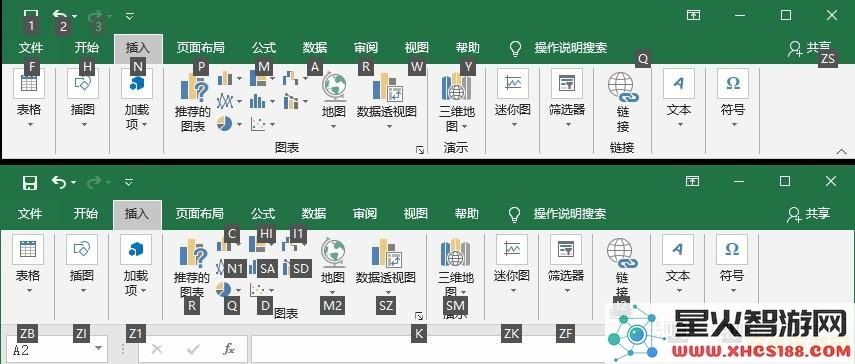Open Ribbon Display Options in bottom window
The image size is (855, 364).
[693, 181]
